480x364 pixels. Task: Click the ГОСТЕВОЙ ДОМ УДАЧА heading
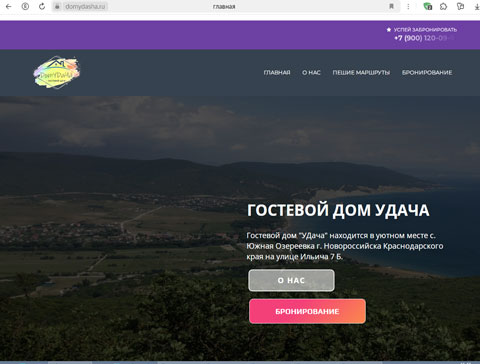[338, 210]
